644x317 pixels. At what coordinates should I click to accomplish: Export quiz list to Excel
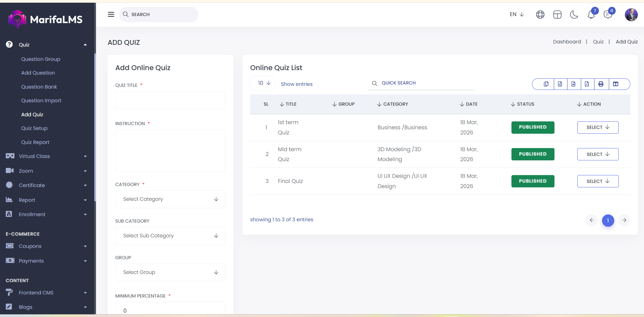560,84
